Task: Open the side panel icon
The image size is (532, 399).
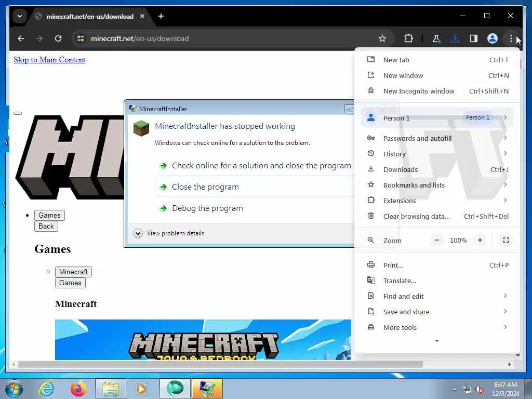Action: pos(474,38)
